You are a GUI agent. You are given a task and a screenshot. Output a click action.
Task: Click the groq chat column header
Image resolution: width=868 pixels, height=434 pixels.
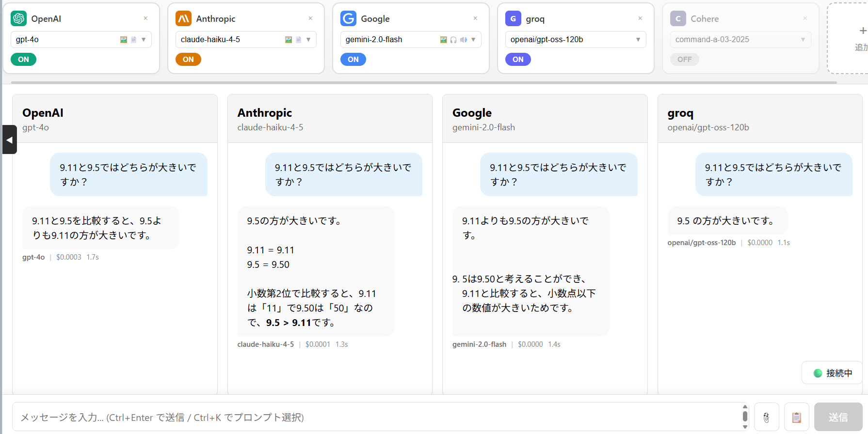coord(760,119)
